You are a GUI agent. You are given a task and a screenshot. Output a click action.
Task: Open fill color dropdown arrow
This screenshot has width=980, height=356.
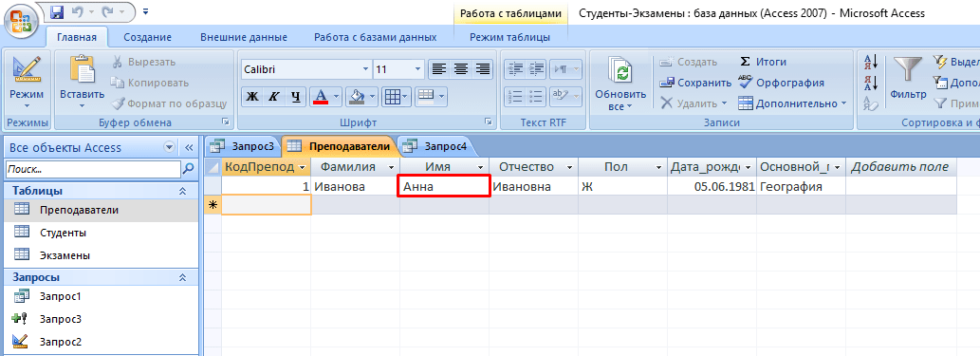373,96
